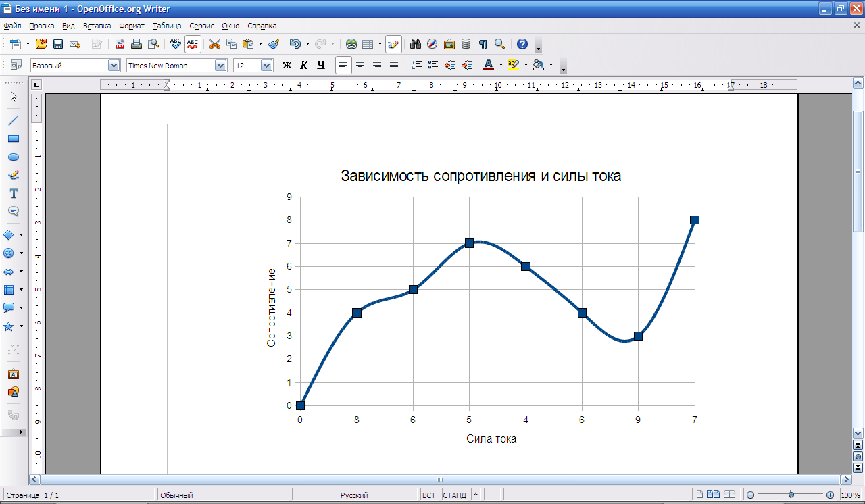Open Find & Replace binoculars
The height and width of the screenshot is (504, 865).
point(416,44)
